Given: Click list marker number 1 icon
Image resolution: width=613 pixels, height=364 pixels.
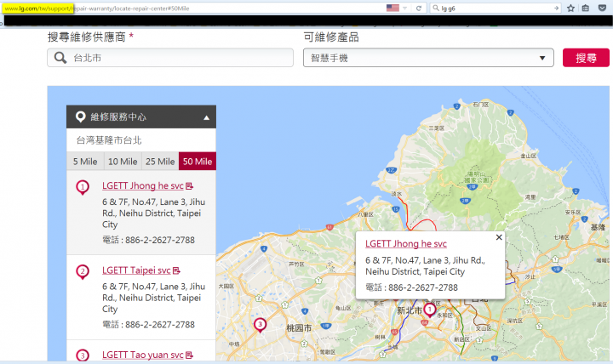Looking at the screenshot, I should [83, 187].
